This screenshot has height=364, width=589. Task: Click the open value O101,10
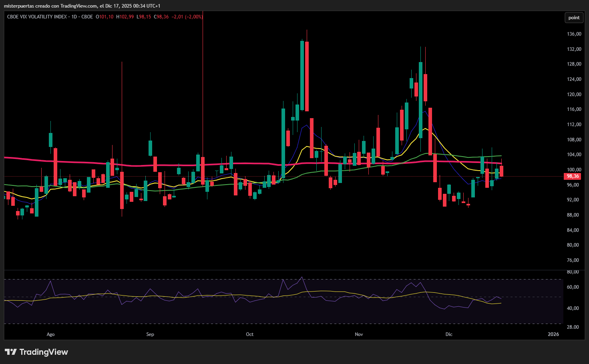pyautogui.click(x=105, y=17)
